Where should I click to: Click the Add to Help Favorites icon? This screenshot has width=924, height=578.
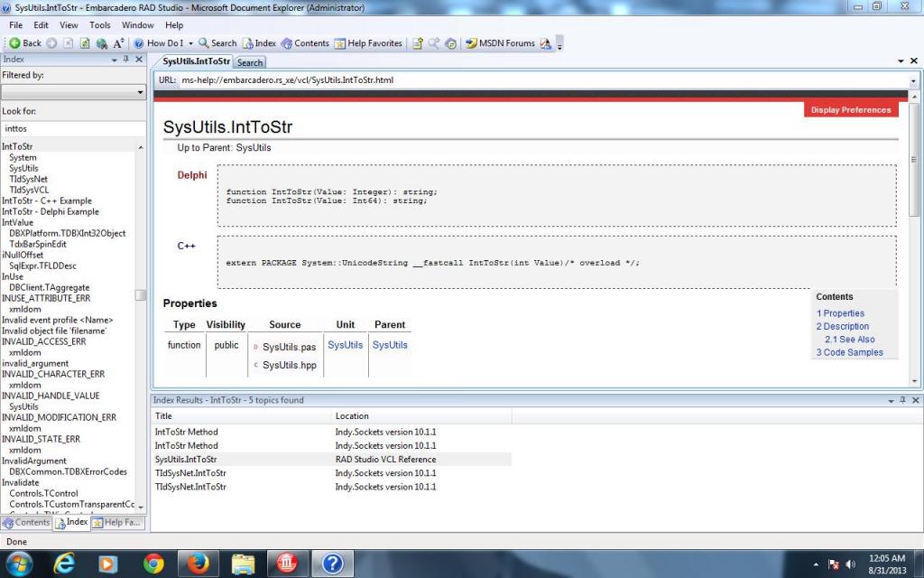coord(418,43)
